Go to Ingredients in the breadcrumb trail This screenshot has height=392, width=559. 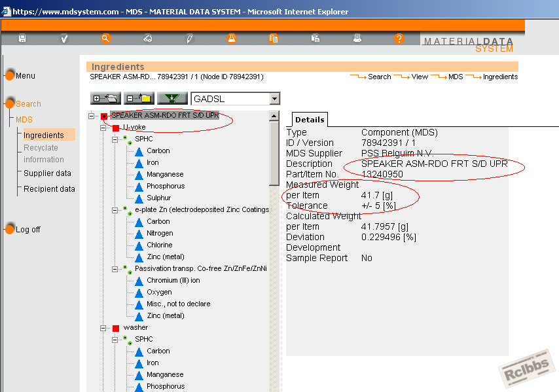[500, 77]
